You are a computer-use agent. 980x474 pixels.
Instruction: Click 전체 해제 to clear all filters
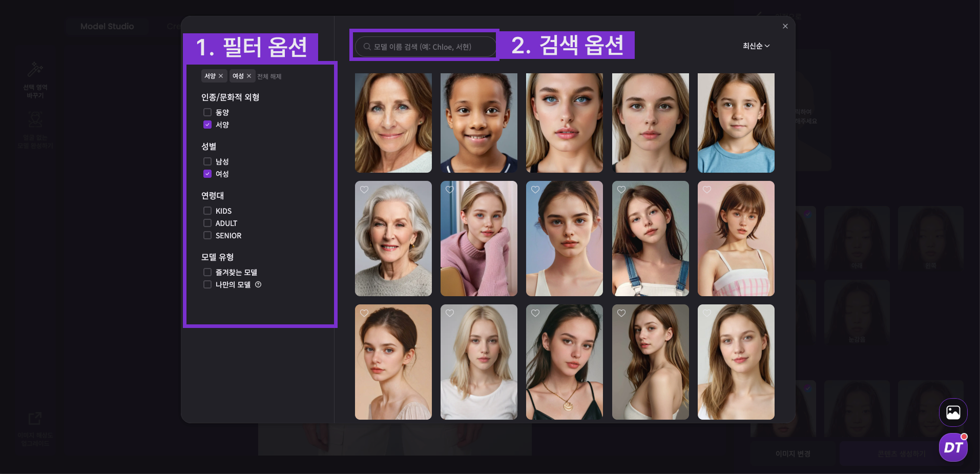click(x=269, y=76)
